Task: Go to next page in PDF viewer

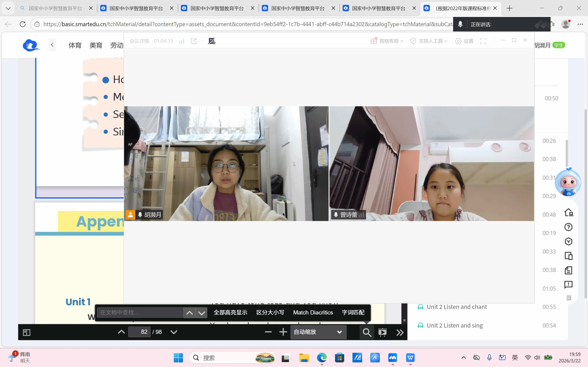Action: point(174,332)
